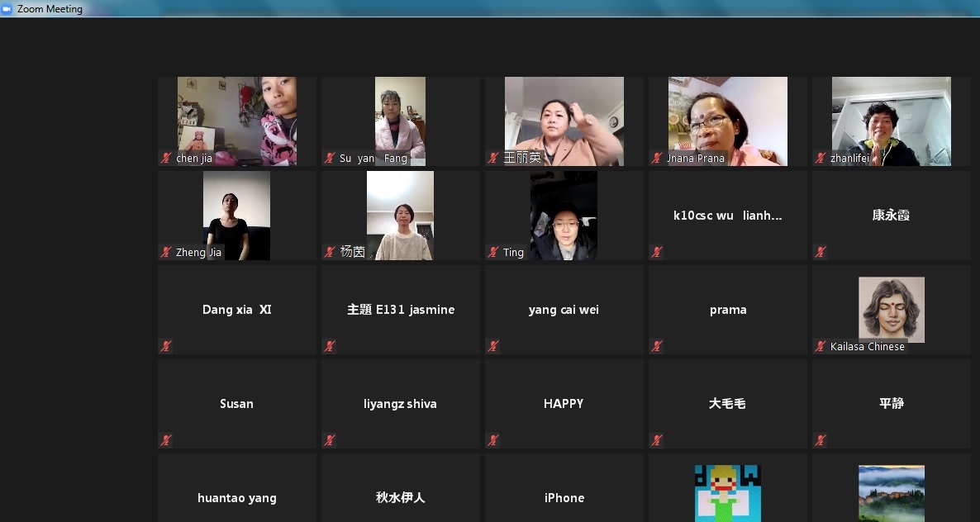The height and width of the screenshot is (522, 980).
Task: Click muted mic icon in Susan's tile
Action: click(166, 440)
